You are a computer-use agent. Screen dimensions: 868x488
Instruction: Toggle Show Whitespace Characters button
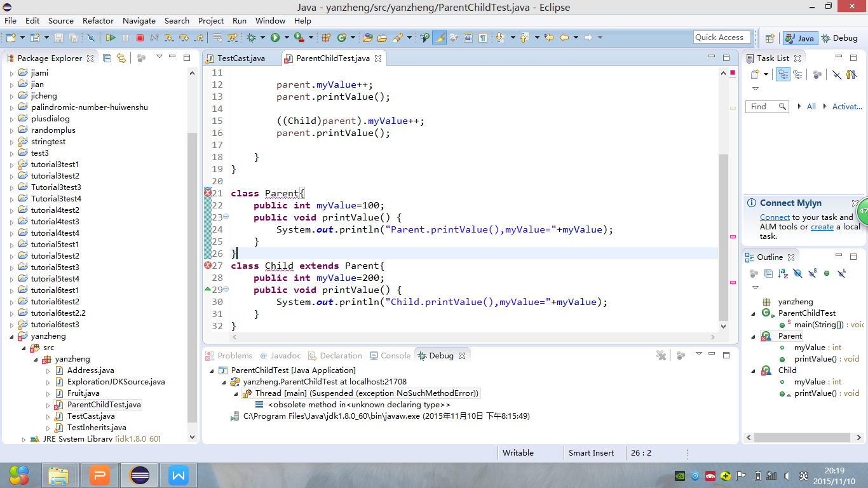click(483, 37)
